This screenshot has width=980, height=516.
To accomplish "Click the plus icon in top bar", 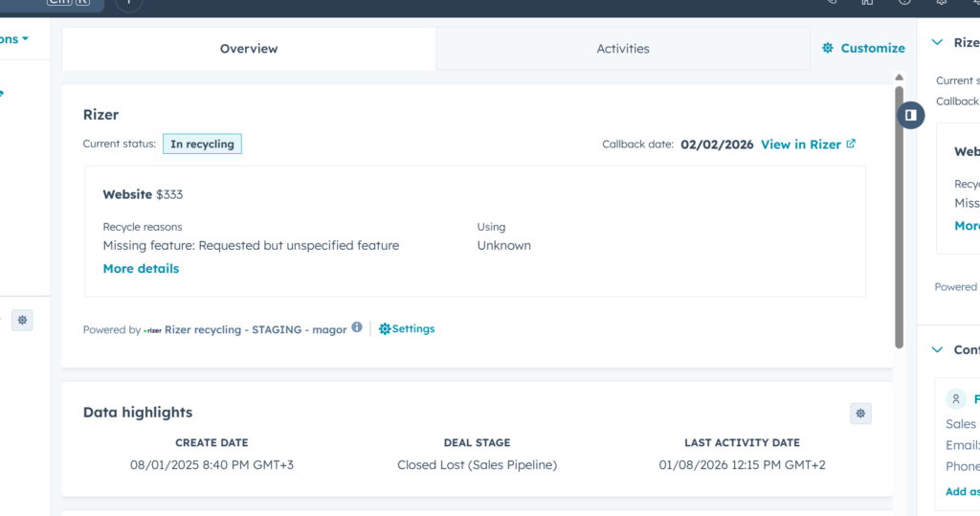I will 129,3.
